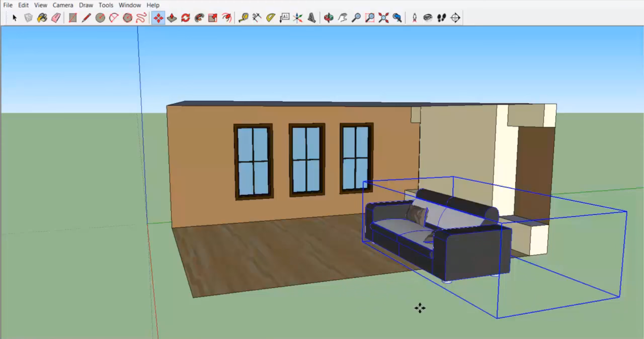Activate the Pan hand tool
Image resolution: width=644 pixels, height=339 pixels.
[342, 18]
